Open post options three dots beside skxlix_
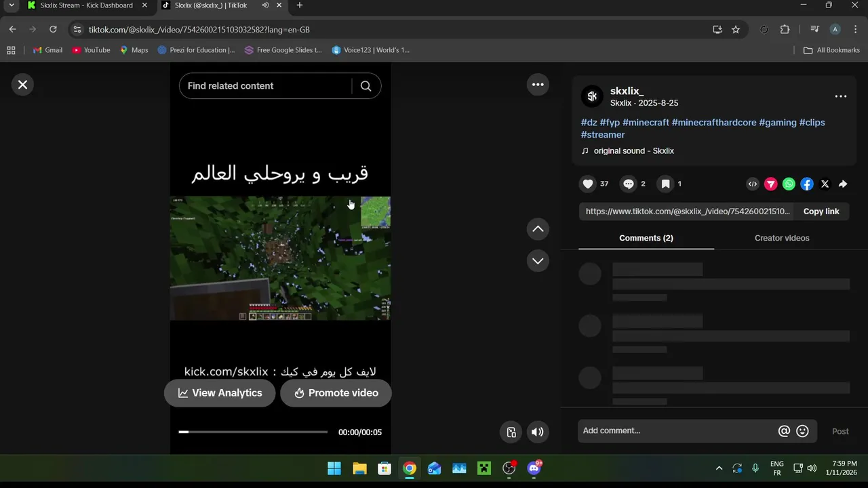The height and width of the screenshot is (488, 868). [841, 96]
